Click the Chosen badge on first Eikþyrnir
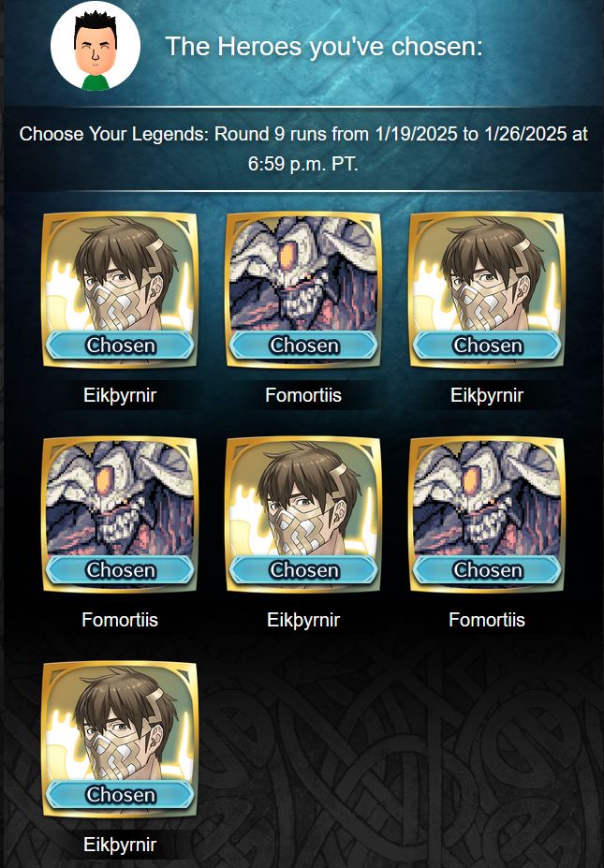Viewport: 604px width, 868px height. click(120, 346)
